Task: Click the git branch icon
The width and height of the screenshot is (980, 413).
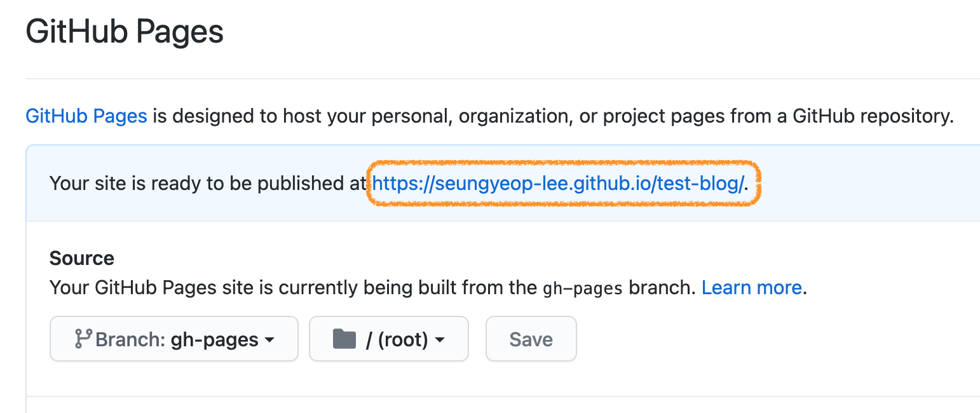Action: pos(83,339)
